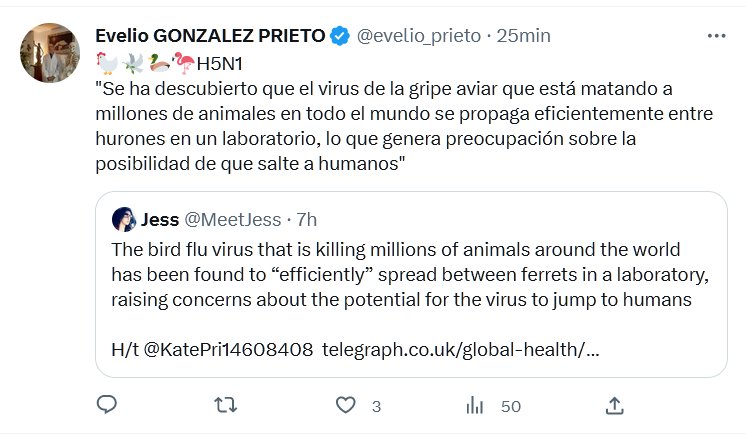Viewport: 746px width, 436px height.
Task: Retweet this post using the repost icon
Action: 227,405
